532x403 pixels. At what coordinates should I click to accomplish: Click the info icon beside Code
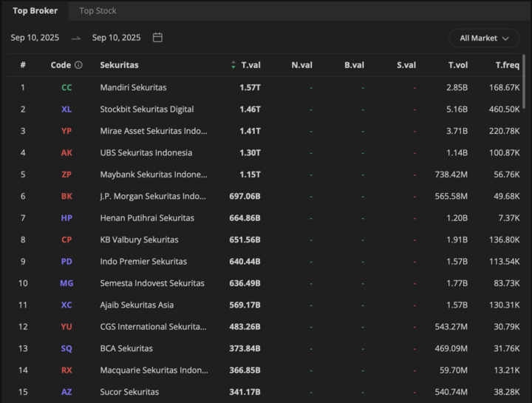click(x=78, y=65)
